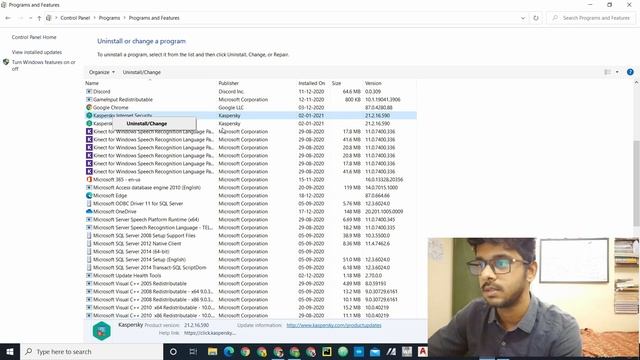Select the Microsoft 365 en-us icon

pyautogui.click(x=89, y=180)
